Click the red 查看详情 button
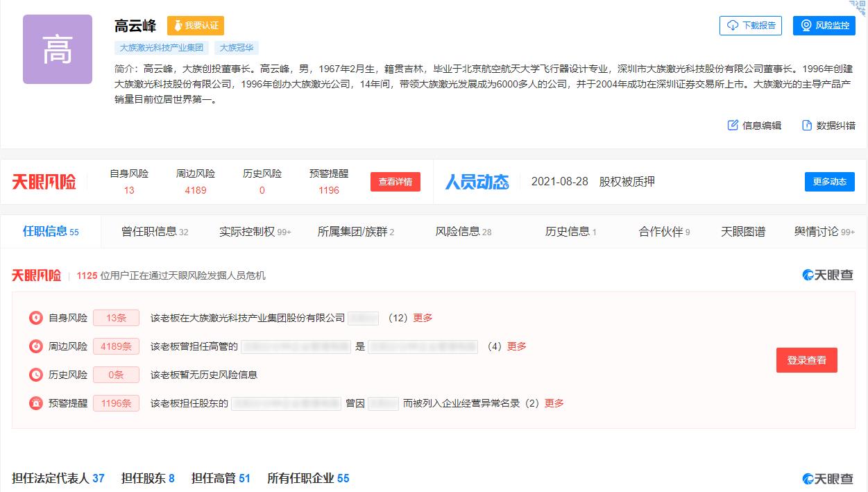 [395, 182]
